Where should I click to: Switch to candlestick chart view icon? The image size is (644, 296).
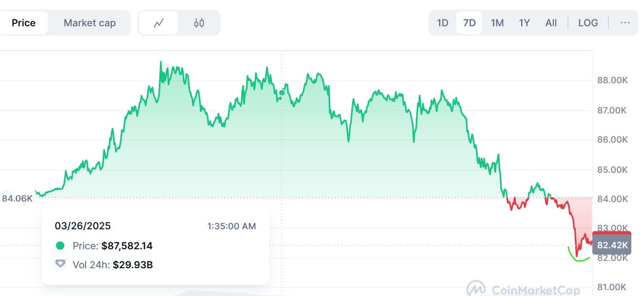click(x=199, y=23)
